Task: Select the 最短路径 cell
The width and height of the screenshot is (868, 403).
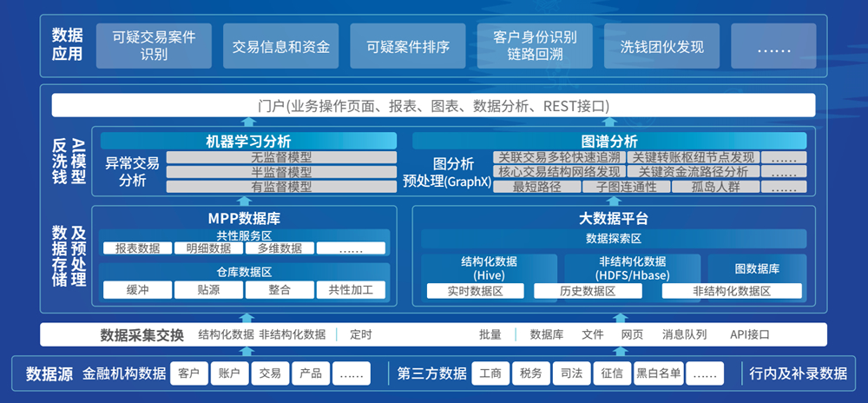Action: pyautogui.click(x=536, y=187)
